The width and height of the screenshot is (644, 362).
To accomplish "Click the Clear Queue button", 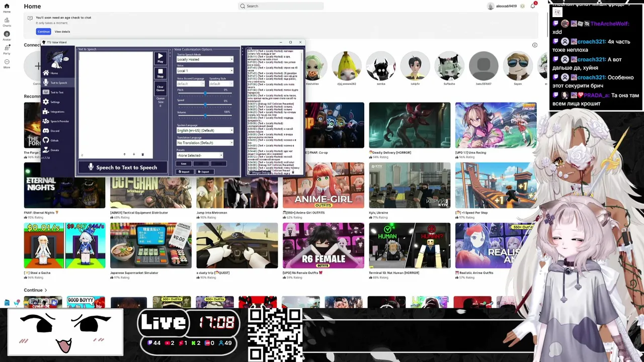I will [x=160, y=88].
